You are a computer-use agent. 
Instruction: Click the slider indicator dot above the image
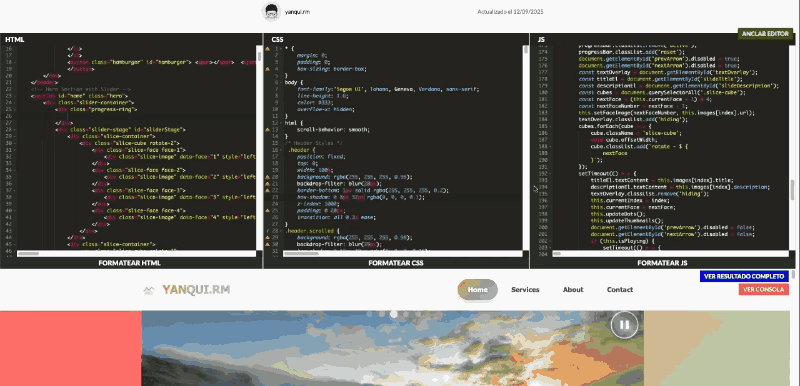[393, 315]
